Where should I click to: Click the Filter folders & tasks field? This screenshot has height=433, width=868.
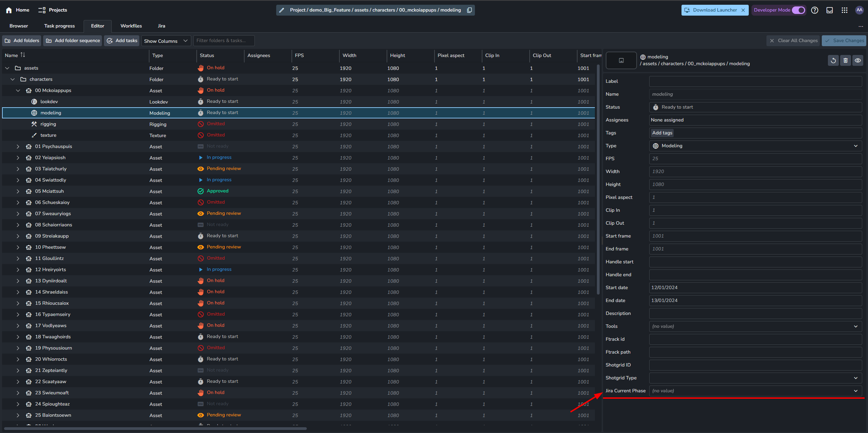(224, 41)
